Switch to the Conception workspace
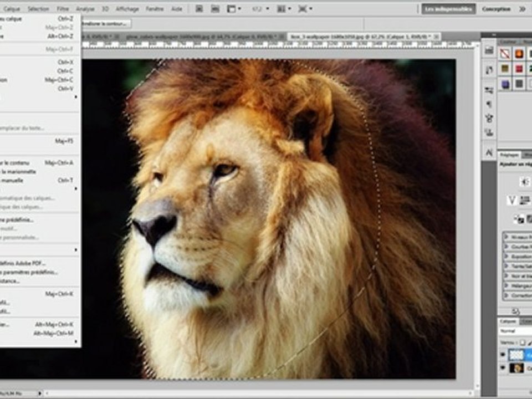 (x=496, y=9)
